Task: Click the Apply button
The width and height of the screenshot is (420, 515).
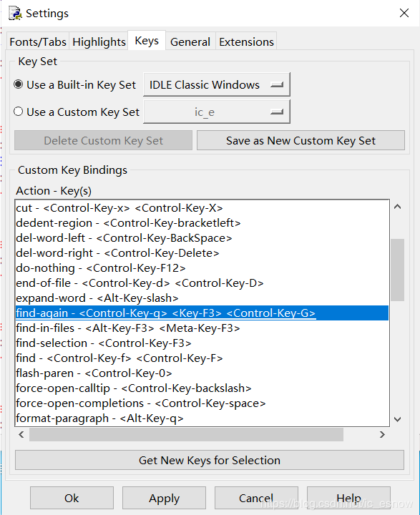Action: 164,499
